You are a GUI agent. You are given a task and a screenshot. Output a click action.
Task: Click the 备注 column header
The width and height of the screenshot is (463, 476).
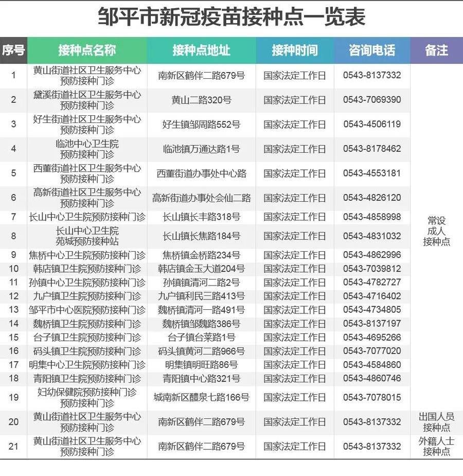point(436,50)
